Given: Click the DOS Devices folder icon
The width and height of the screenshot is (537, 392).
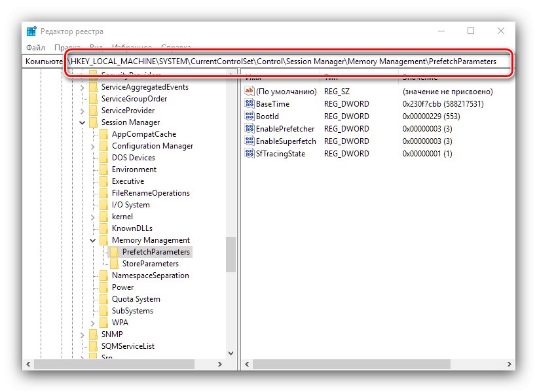Looking at the screenshot, I should 103,158.
